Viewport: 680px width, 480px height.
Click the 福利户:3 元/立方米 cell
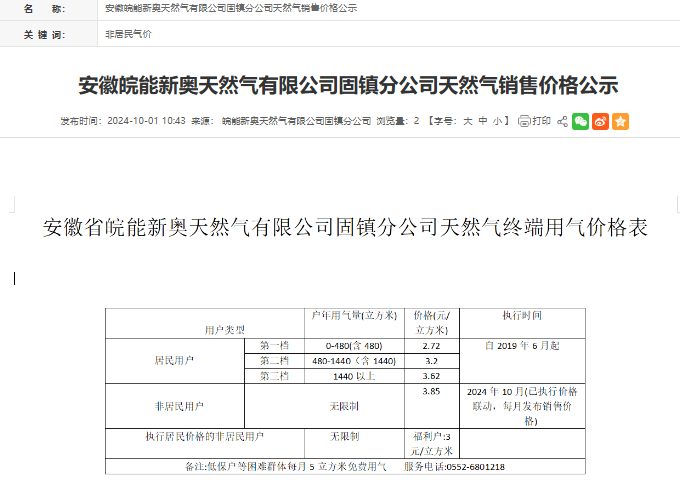tap(432, 444)
